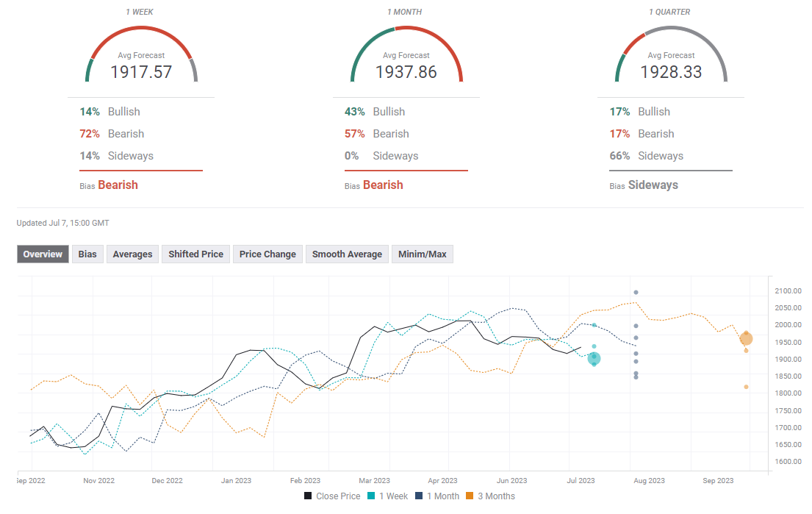
Task: Click the 1 Week Bearish bias label
Action: click(118, 185)
